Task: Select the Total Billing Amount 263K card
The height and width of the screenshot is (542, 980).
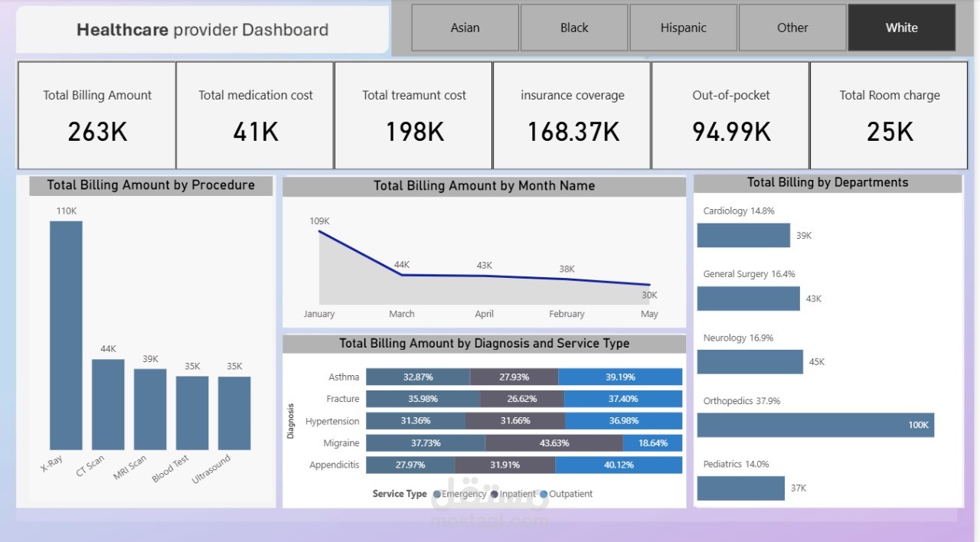Action: pos(96,115)
